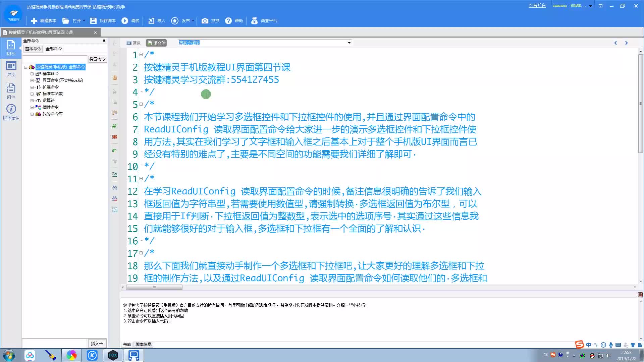Image resolution: width=644 pixels, height=362 pixels.
Task: Click the find-and-replace binoculars icon
Action: pyautogui.click(x=114, y=199)
